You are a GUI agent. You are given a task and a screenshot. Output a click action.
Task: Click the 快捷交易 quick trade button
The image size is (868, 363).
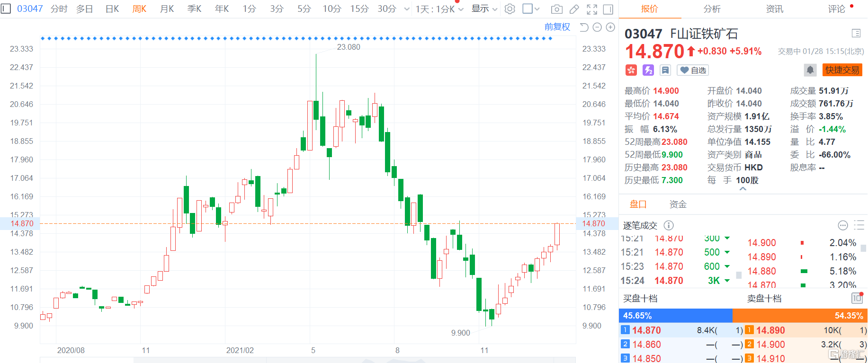click(842, 70)
